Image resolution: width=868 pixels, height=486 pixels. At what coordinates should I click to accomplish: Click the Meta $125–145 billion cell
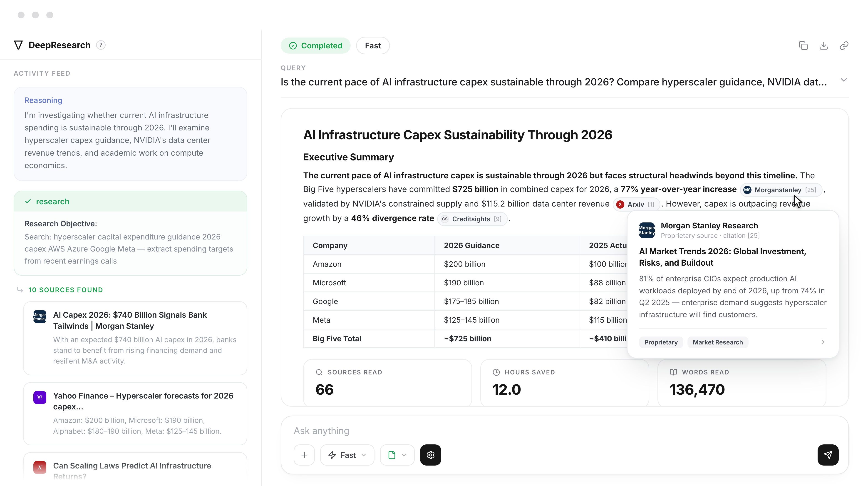click(507, 320)
